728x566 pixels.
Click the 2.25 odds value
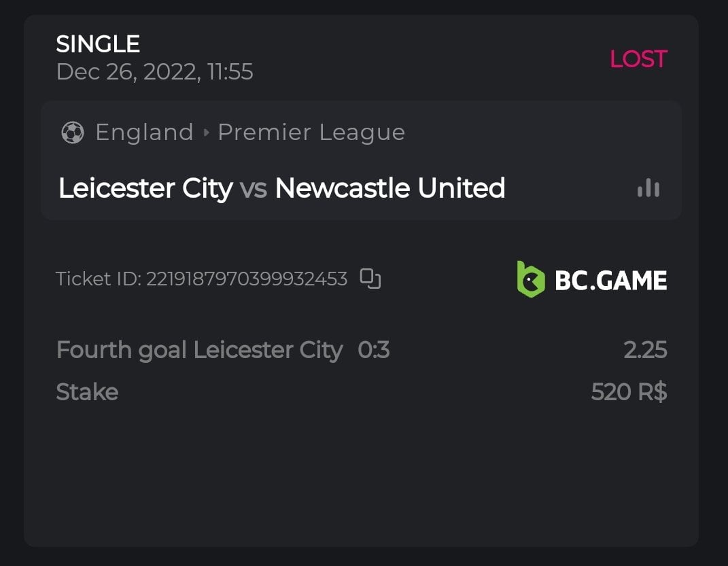coord(645,350)
